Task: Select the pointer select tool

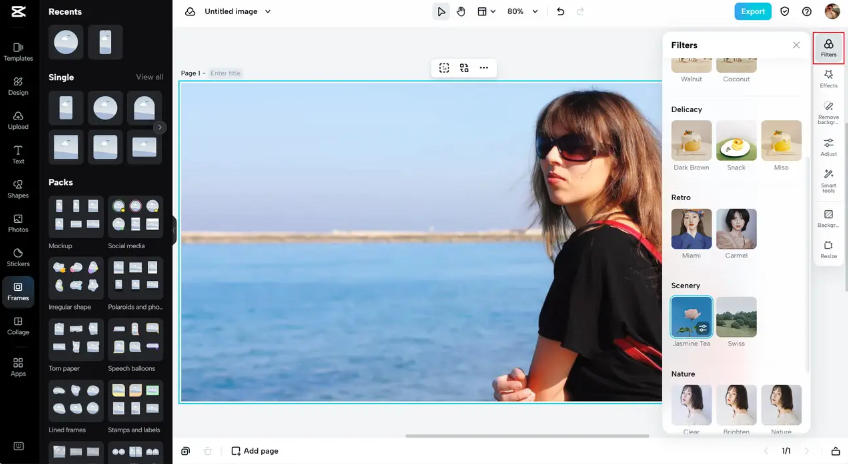Action: (441, 11)
